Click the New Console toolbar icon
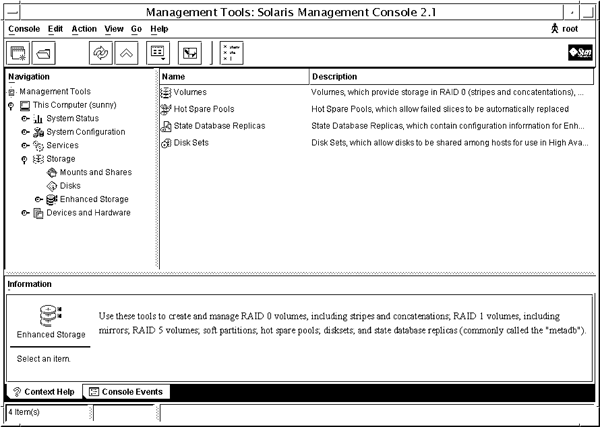The width and height of the screenshot is (600, 427). click(x=19, y=53)
